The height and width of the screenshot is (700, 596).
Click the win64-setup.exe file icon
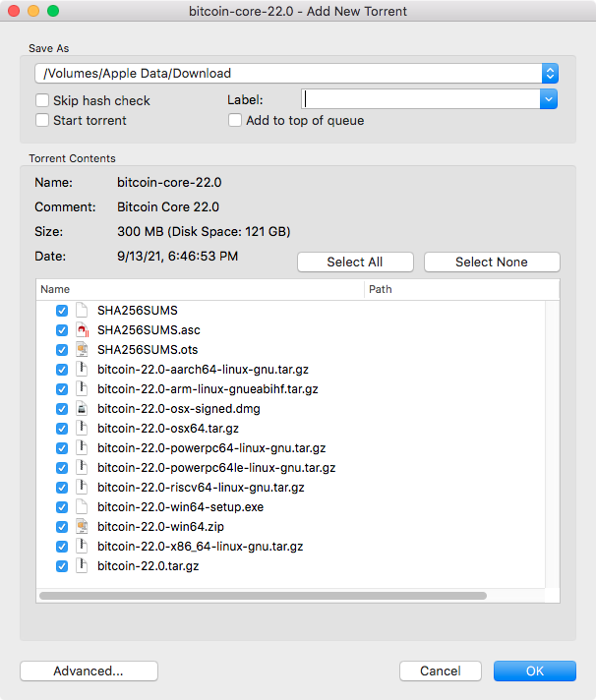tap(82, 506)
